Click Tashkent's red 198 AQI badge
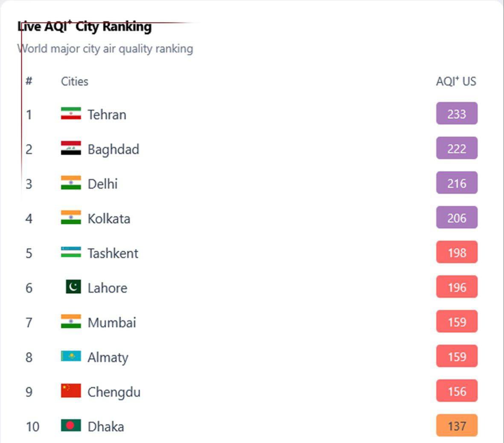504x443 pixels. click(x=457, y=253)
